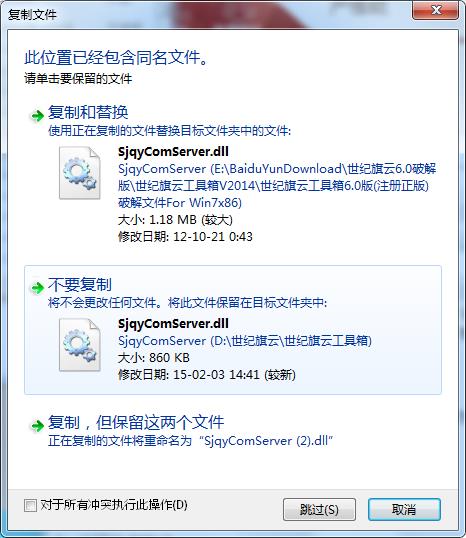Click the 复制文件 title bar text
Image resolution: width=466 pixels, height=538 pixels.
click(33, 14)
